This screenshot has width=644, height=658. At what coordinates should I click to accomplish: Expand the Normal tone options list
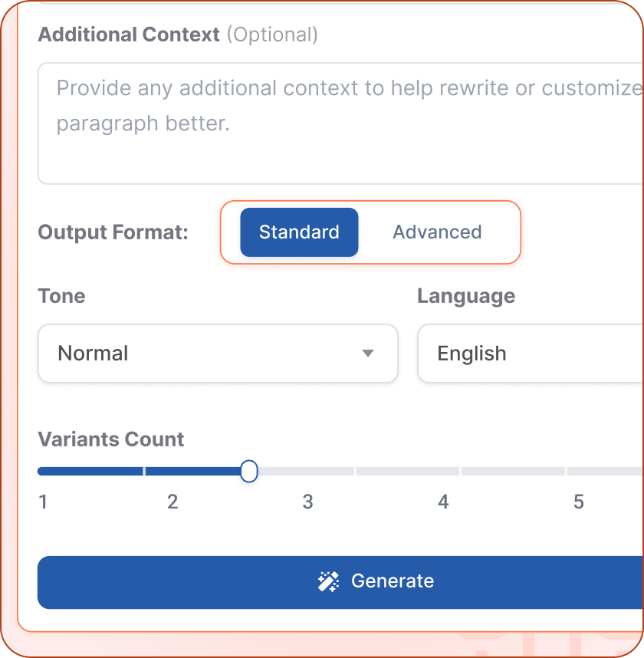coord(218,354)
